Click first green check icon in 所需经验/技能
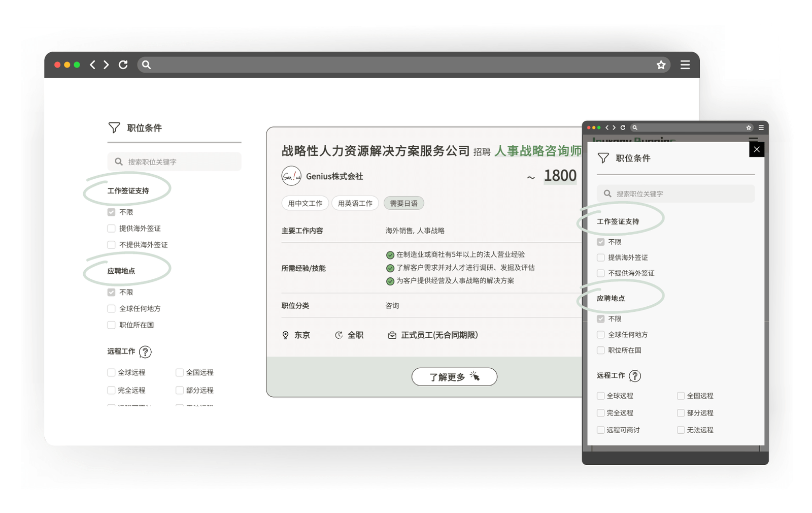The image size is (812, 513). [390, 255]
